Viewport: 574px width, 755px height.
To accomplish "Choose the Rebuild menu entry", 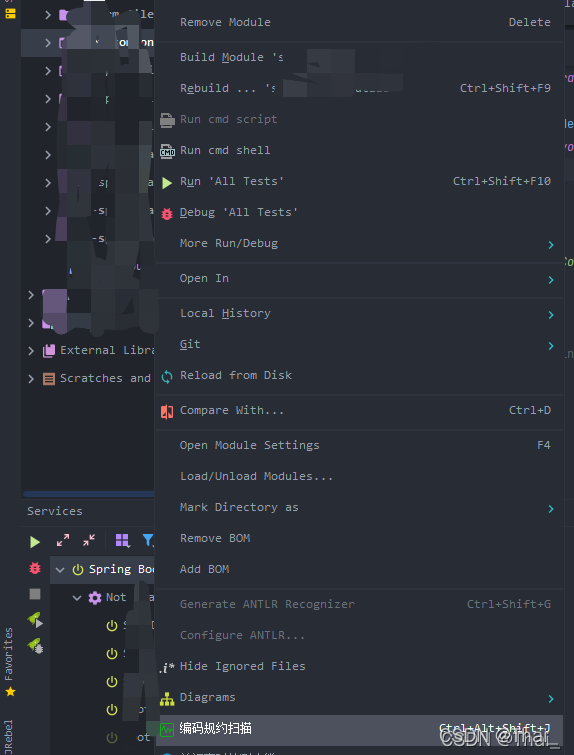I will click(x=359, y=89).
